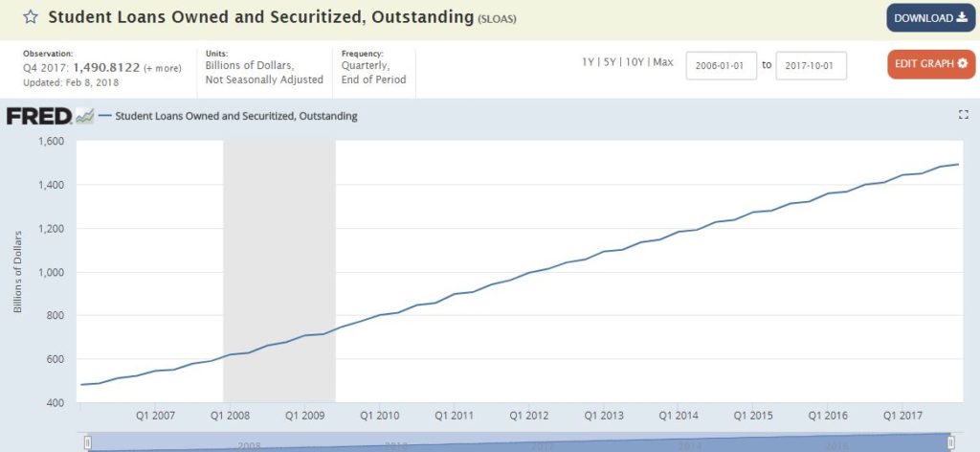Image resolution: width=980 pixels, height=452 pixels.
Task: Expand the (+ more) observations link
Action: 163,68
